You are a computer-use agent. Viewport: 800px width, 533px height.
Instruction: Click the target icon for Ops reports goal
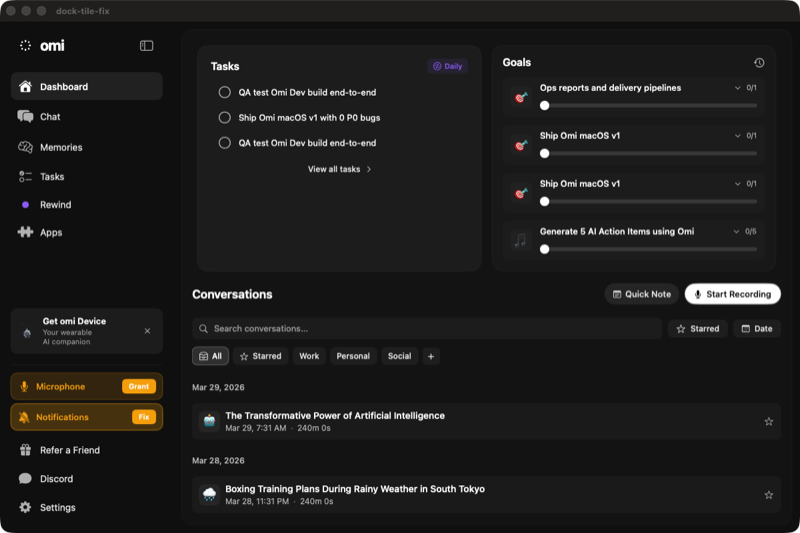click(x=521, y=97)
